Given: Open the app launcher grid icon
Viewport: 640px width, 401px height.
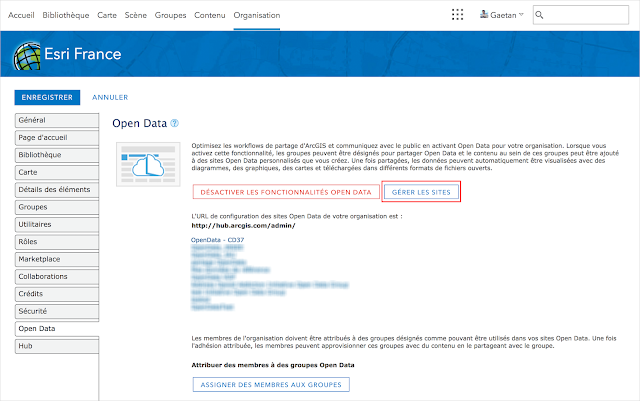Looking at the screenshot, I should [457, 15].
